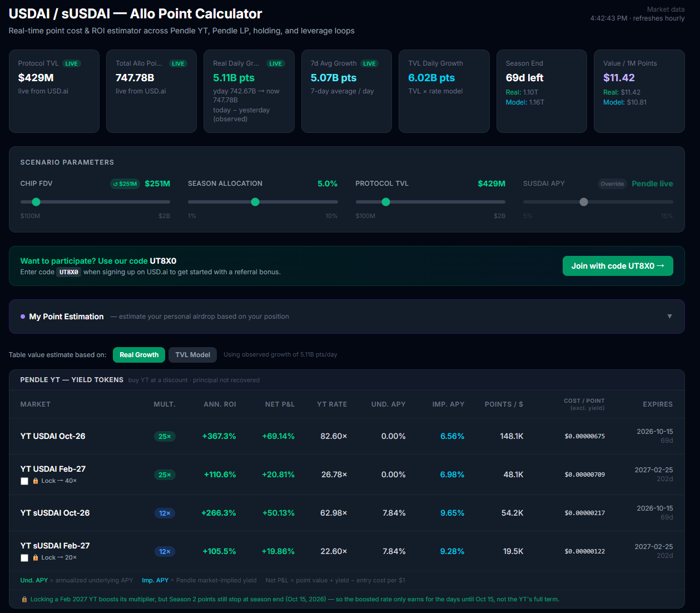Click the LIVE badge on 7d Avg Growth card
Screen dimensions: 700x613
coord(369,64)
